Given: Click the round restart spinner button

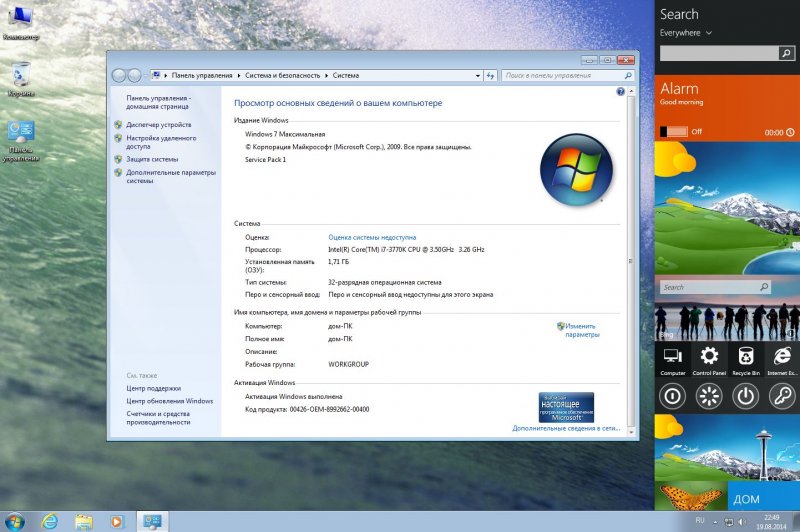Looking at the screenshot, I should (709, 396).
